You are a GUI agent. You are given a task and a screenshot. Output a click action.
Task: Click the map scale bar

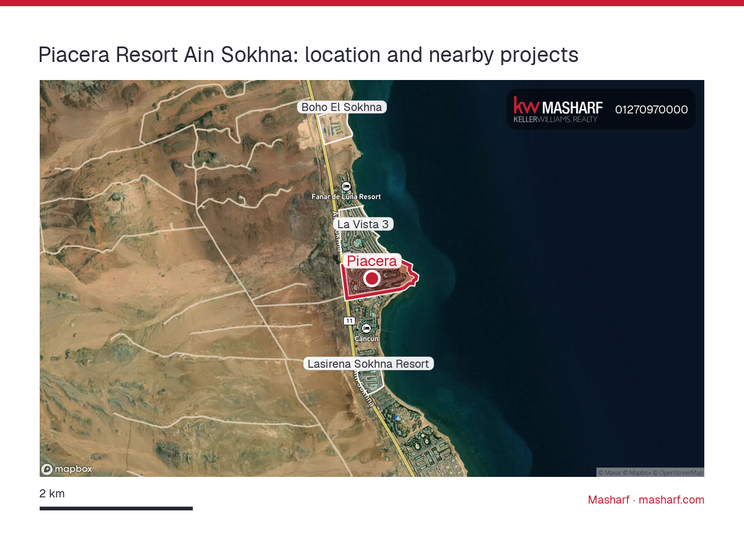pos(116,509)
